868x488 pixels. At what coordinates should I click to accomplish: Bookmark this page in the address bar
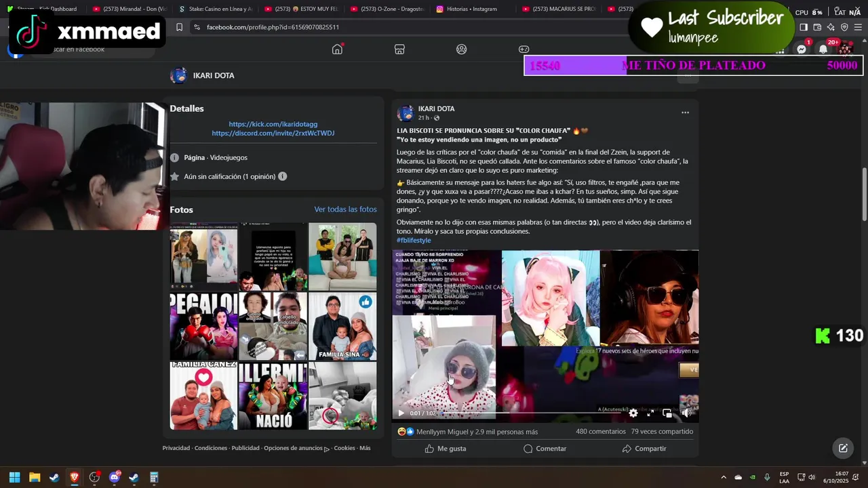pyautogui.click(x=179, y=27)
